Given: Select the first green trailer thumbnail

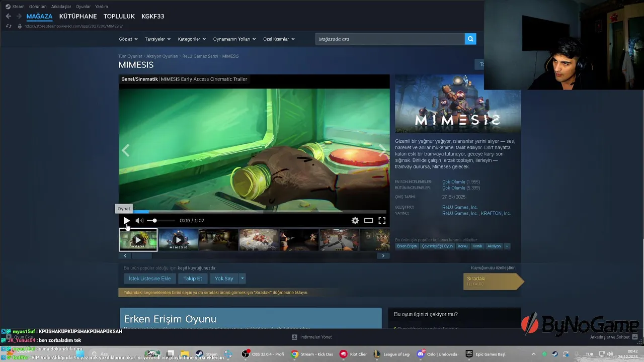Looking at the screenshot, I should pos(138,240).
